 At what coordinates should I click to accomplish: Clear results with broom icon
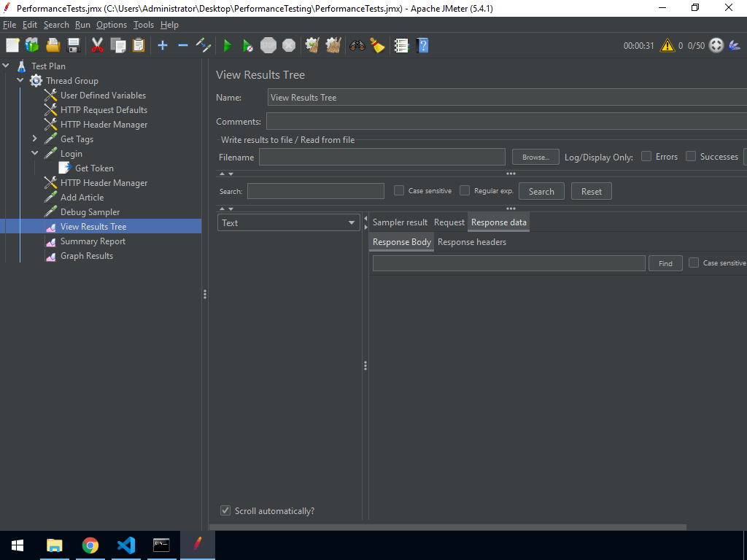312,45
